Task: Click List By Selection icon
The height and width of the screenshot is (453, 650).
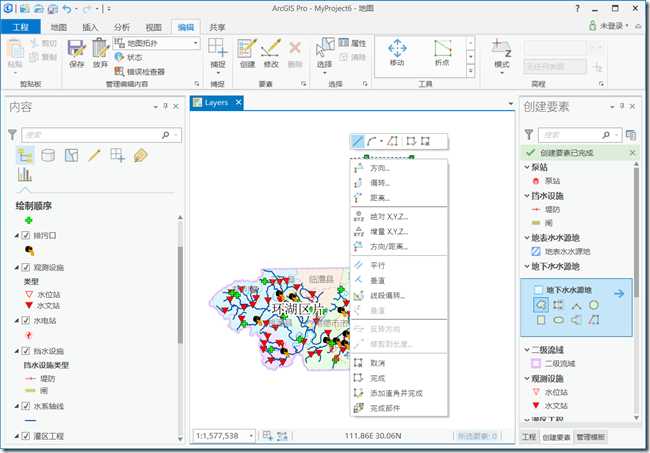Action: 71,155
